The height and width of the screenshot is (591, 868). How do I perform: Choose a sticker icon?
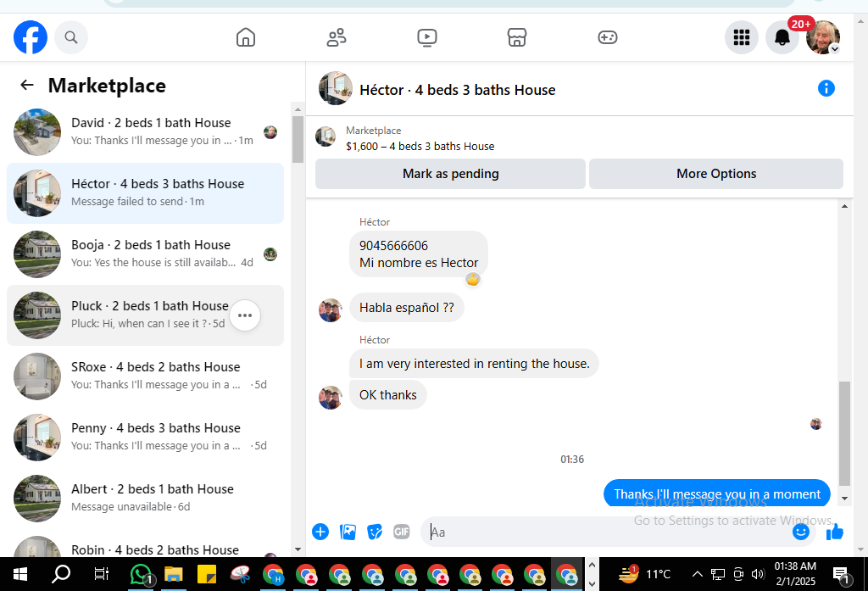pos(375,532)
